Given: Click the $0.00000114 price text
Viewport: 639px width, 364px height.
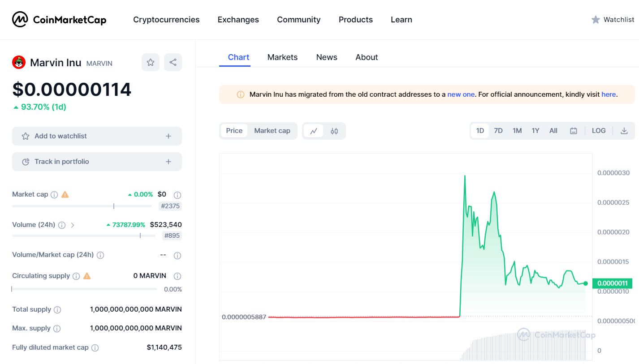Looking at the screenshot, I should pyautogui.click(x=72, y=90).
